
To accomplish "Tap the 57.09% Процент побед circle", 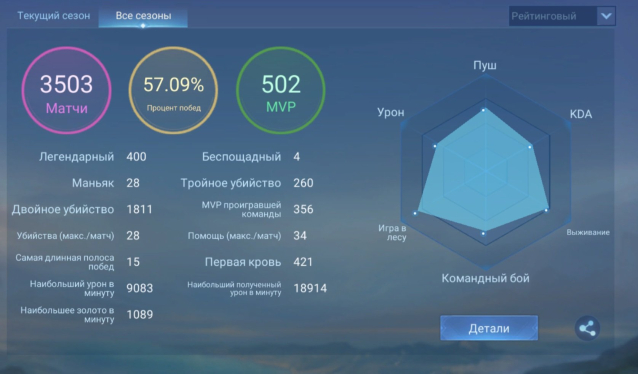I will coord(173,90).
